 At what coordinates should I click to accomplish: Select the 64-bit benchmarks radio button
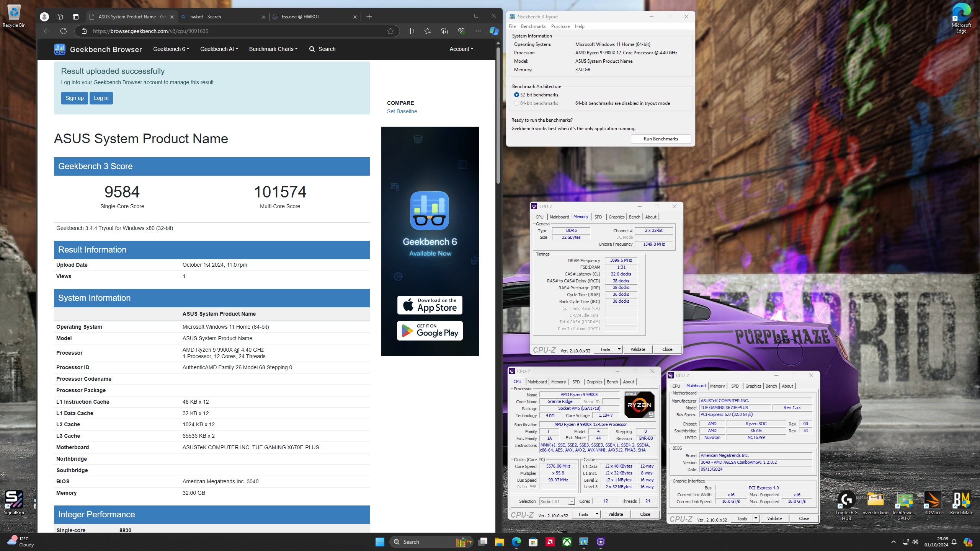coord(516,103)
